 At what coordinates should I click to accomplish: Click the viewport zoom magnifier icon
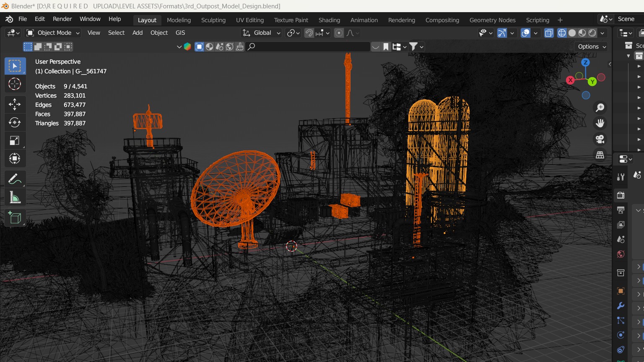click(600, 108)
